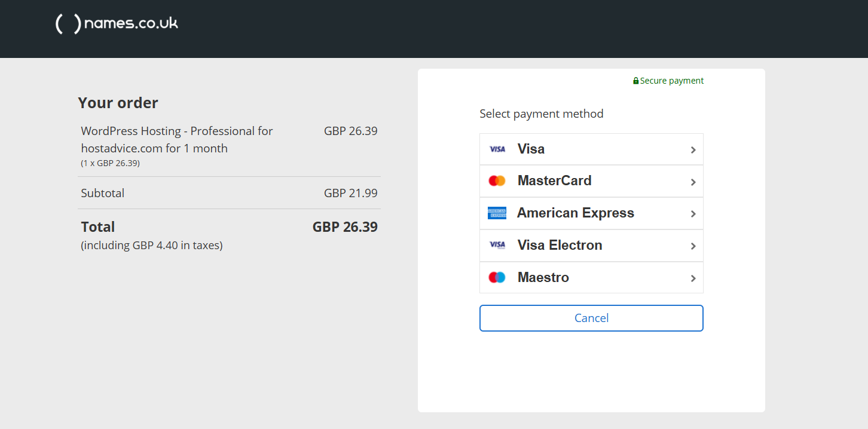Image resolution: width=868 pixels, height=429 pixels.
Task: Open the chevron on the MasterCard row
Action: point(693,182)
